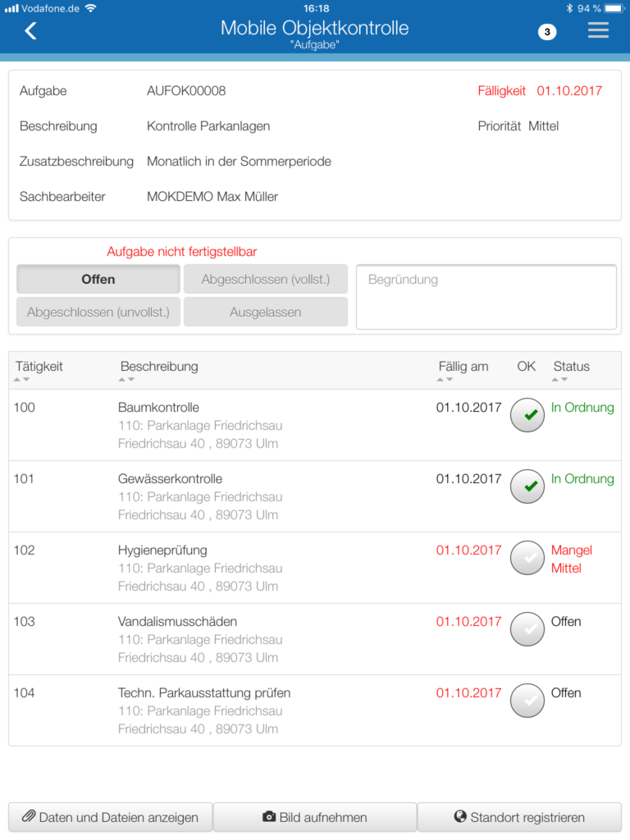Switch to Abgeschlossen (vollst.) status
630x840 pixels.
click(265, 279)
